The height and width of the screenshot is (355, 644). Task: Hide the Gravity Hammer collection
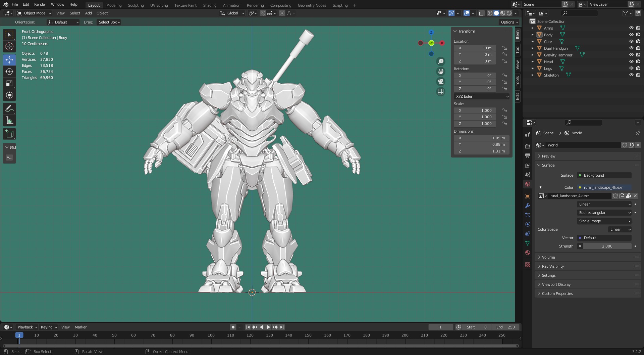click(x=631, y=55)
